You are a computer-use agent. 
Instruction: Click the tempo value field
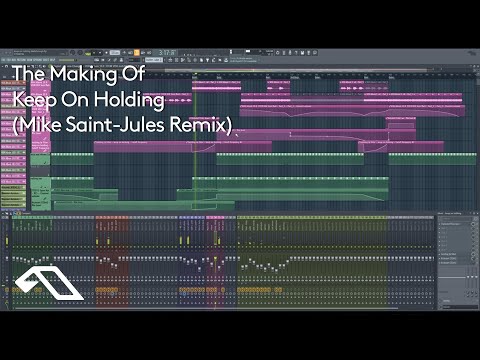click(115, 53)
